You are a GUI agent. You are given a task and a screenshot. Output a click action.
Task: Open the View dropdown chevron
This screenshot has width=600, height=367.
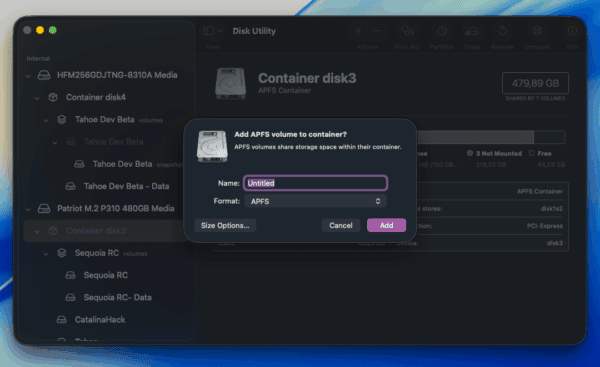click(x=220, y=31)
